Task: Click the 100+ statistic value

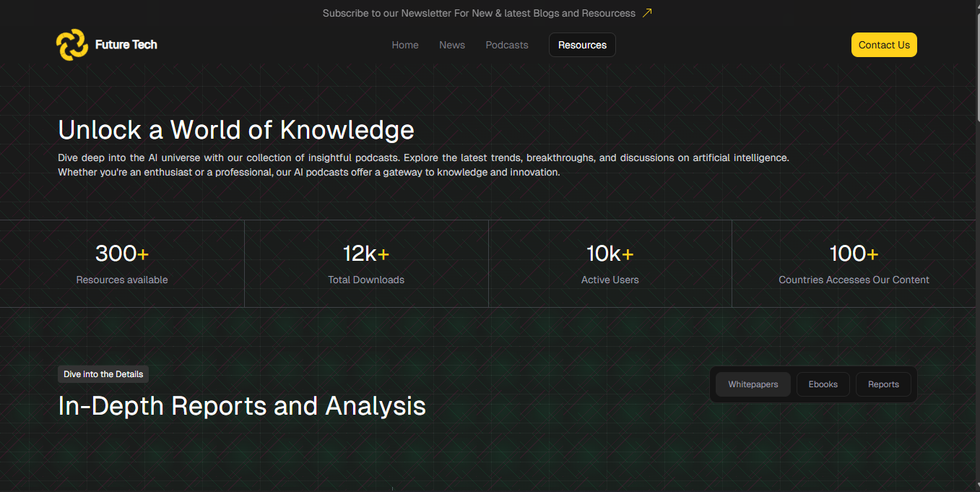Action: [854, 254]
